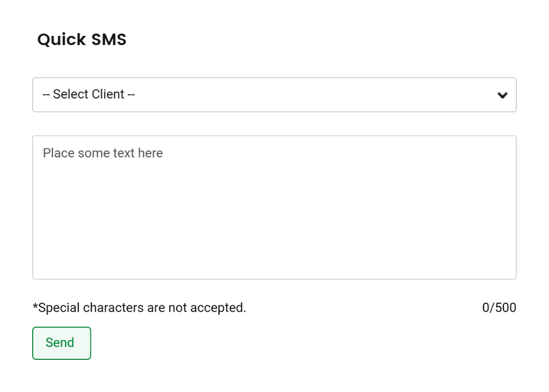Image resolution: width=549 pixels, height=392 pixels.
Task: Click the chevron arrow in client selector
Action: click(x=502, y=95)
